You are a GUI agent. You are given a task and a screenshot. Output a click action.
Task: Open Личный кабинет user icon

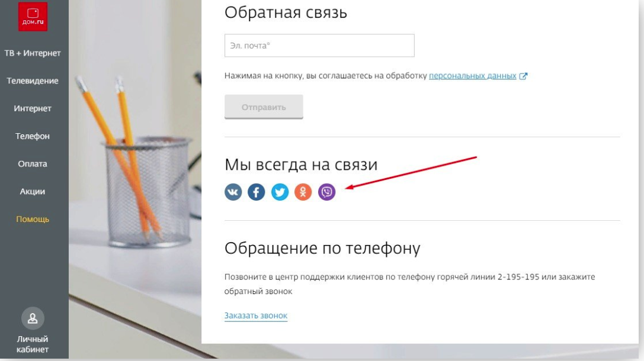point(33,318)
